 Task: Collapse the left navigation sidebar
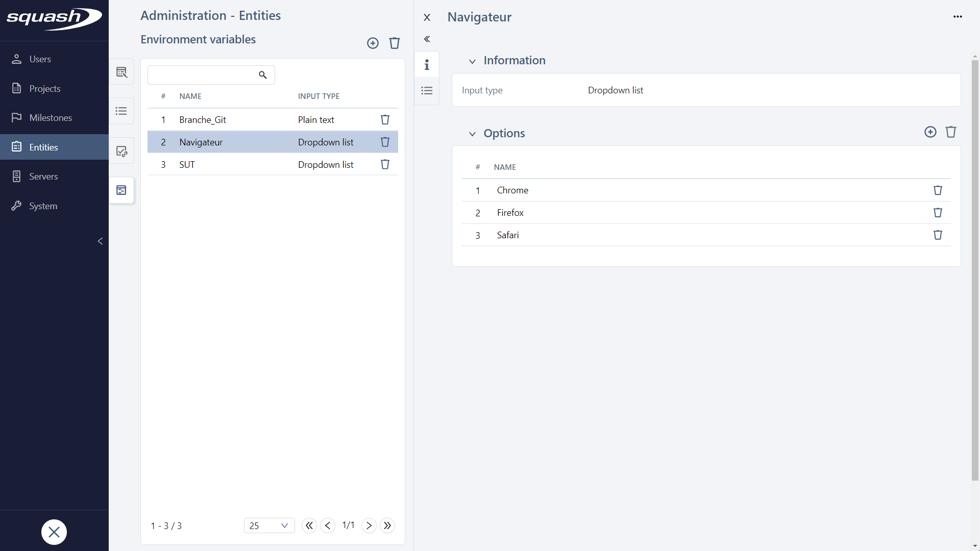(100, 241)
